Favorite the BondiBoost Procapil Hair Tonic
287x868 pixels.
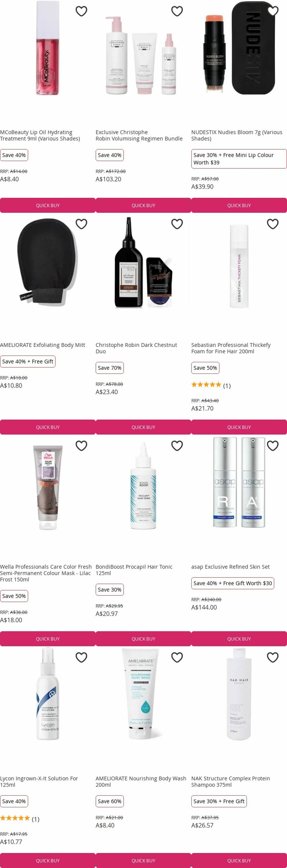pyautogui.click(x=177, y=446)
